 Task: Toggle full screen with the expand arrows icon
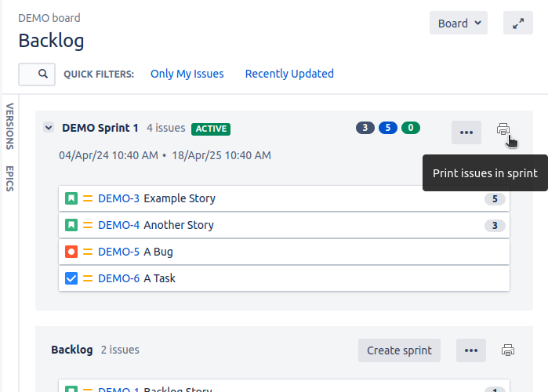click(x=517, y=24)
